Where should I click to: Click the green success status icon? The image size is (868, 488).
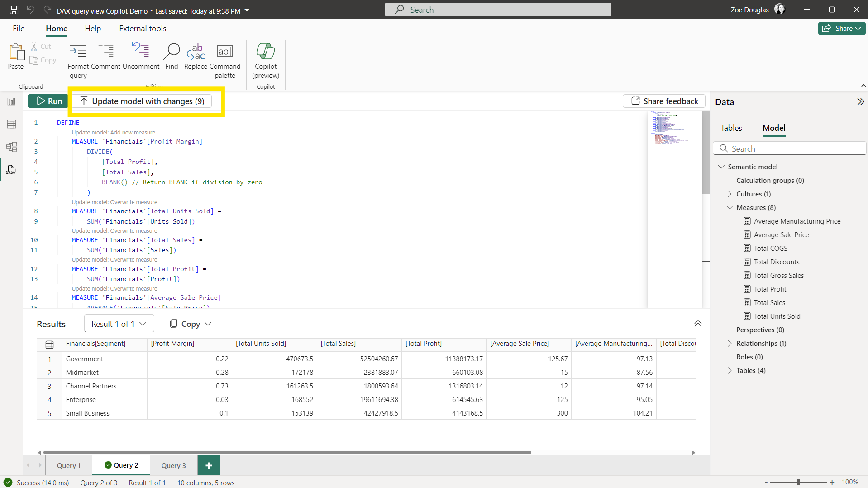[8, 483]
